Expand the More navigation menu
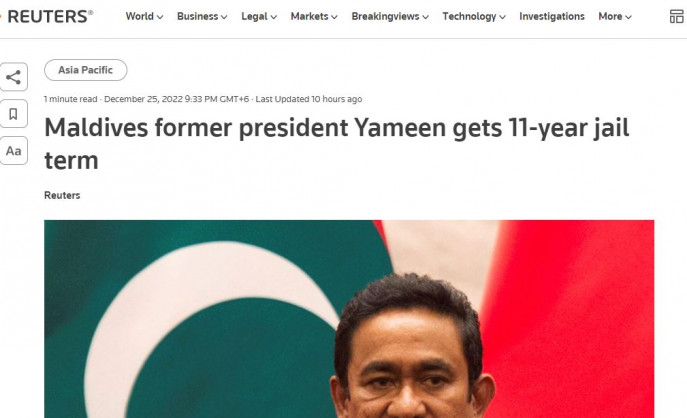687x418 pixels. click(x=615, y=17)
